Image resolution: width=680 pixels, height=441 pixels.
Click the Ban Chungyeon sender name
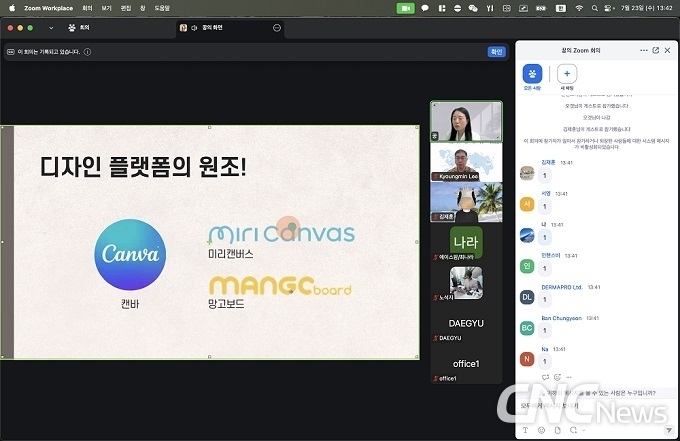point(561,318)
